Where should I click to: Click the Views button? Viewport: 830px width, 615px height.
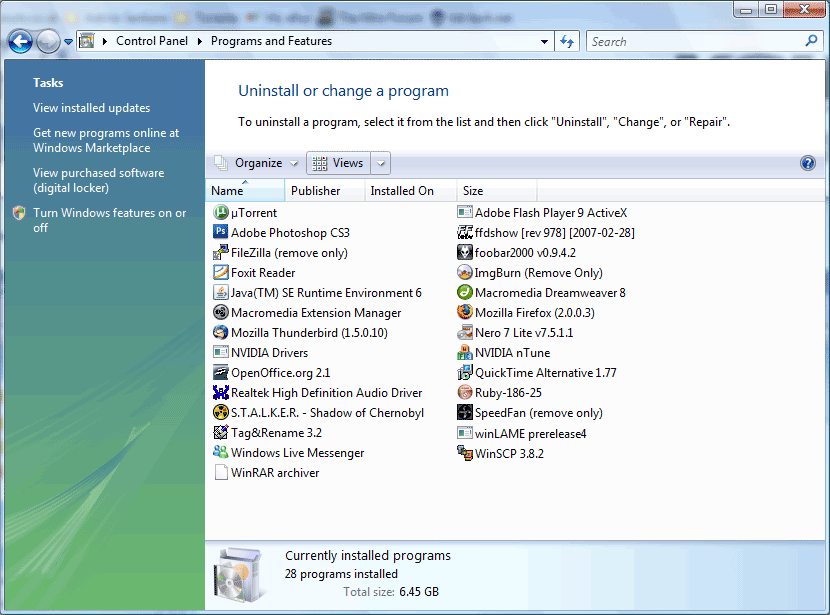tap(339, 163)
